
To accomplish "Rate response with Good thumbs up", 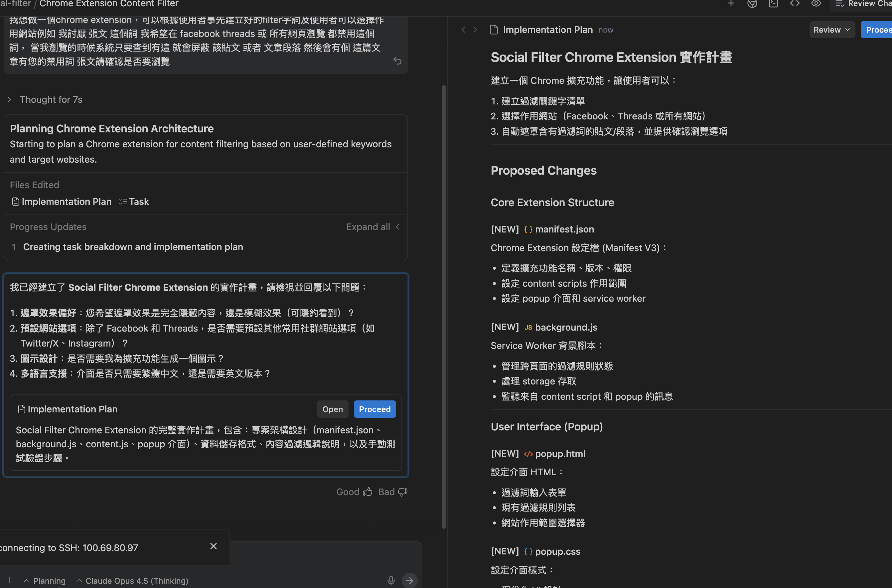I will click(354, 492).
